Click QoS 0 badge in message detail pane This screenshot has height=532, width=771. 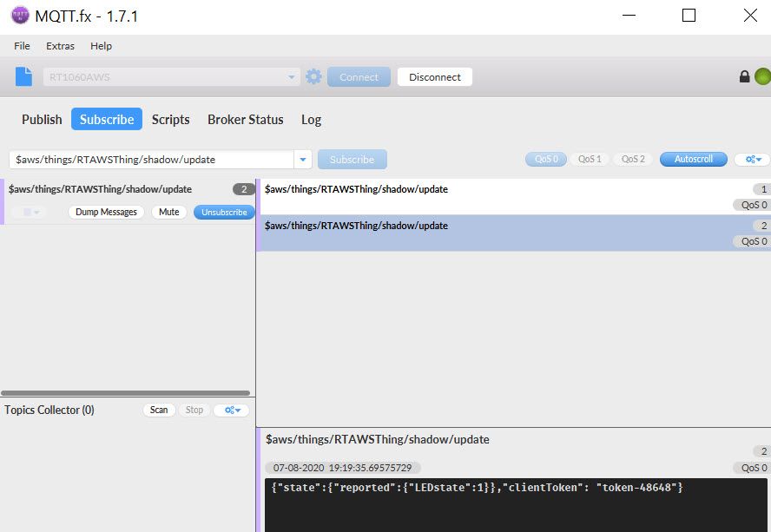[753, 468]
